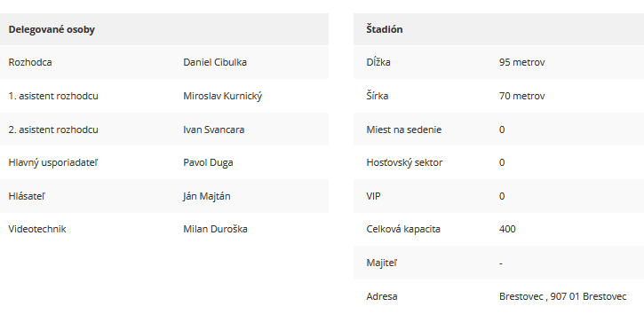The width and height of the screenshot is (644, 322).
Task: Click the 95 metrov length value
Action: (x=522, y=62)
